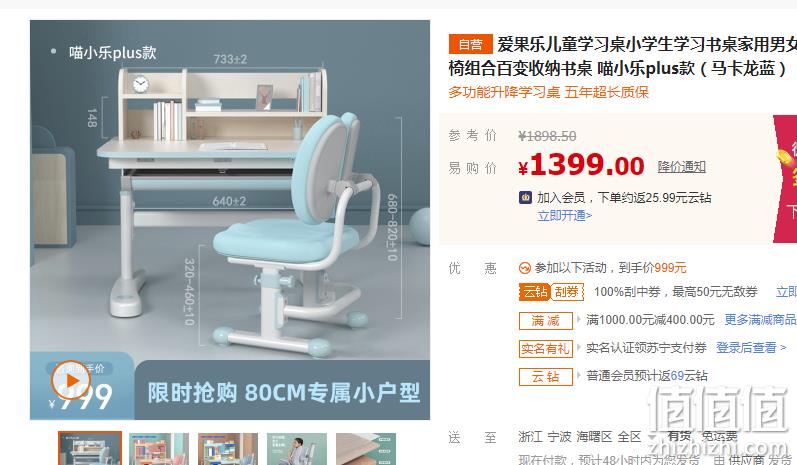
Task: Click the orange promotion icon beside 参加以下活动
Action: [x=525, y=268]
